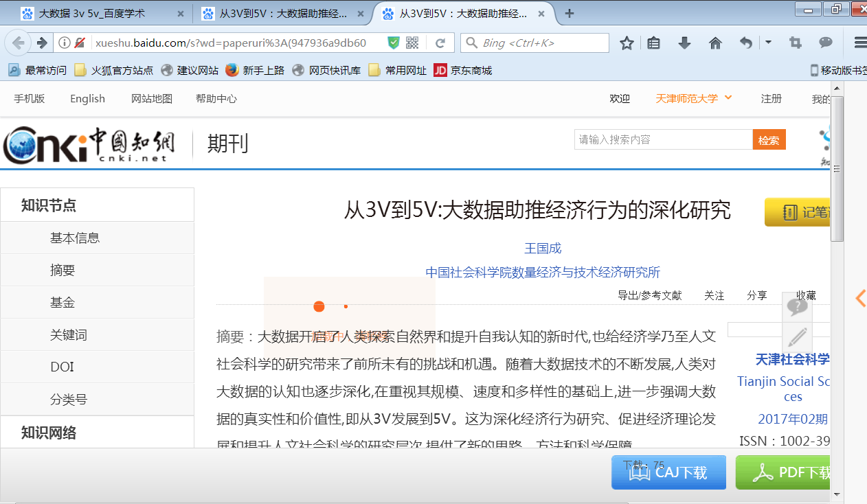Viewport: 867px width, 504px height.
Task: Select 关键词 in the sidebar navigation
Action: 69,335
